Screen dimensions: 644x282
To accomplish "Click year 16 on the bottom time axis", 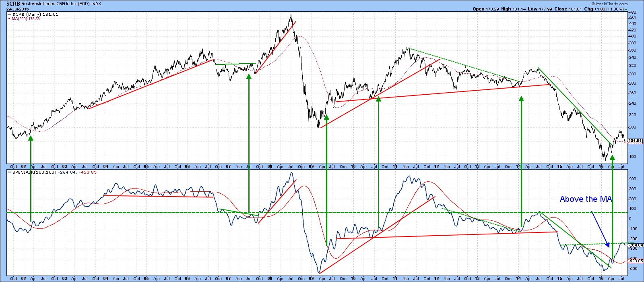I will pyautogui.click(x=601, y=278).
